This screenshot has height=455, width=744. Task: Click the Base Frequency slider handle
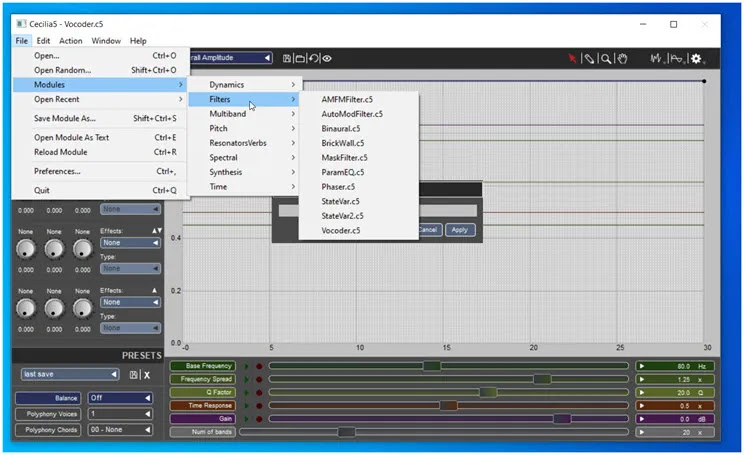(x=432, y=366)
